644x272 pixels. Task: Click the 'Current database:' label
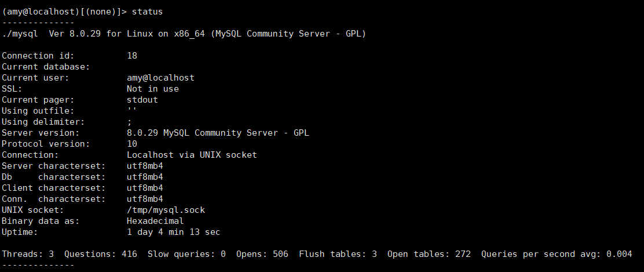(46, 67)
